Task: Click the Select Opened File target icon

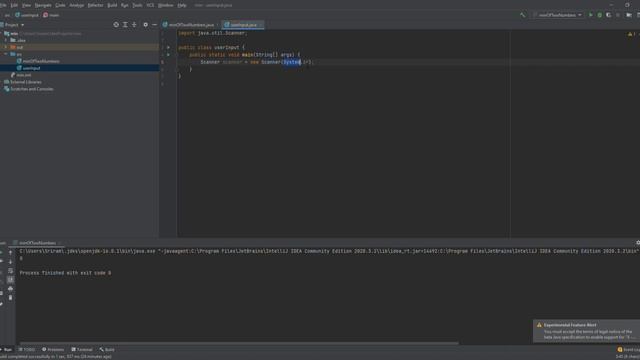Action: coord(116,25)
